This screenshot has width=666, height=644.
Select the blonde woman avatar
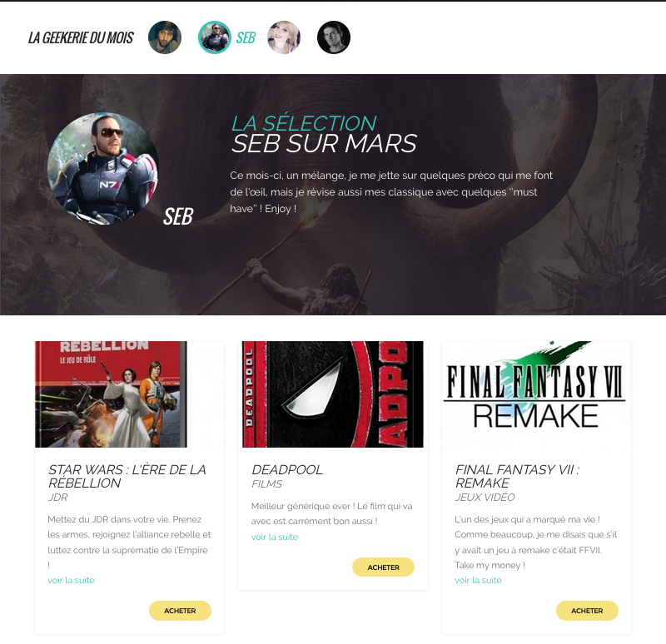point(284,37)
